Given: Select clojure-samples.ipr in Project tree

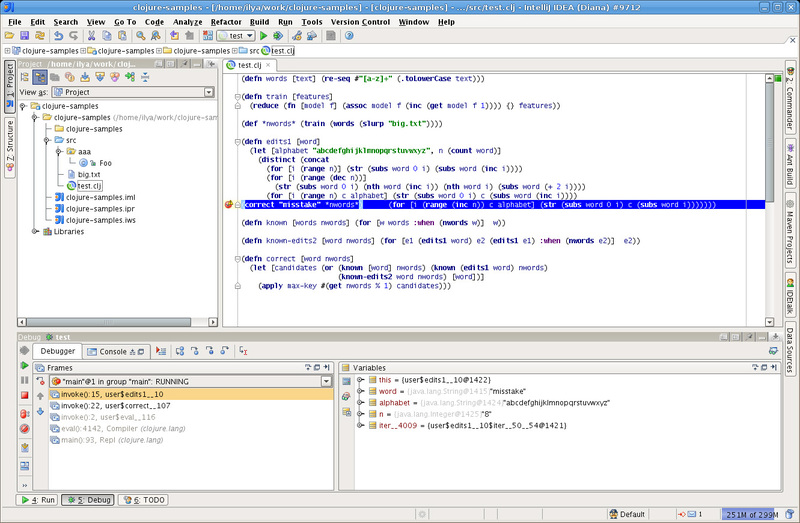Looking at the screenshot, I should coord(101,209).
